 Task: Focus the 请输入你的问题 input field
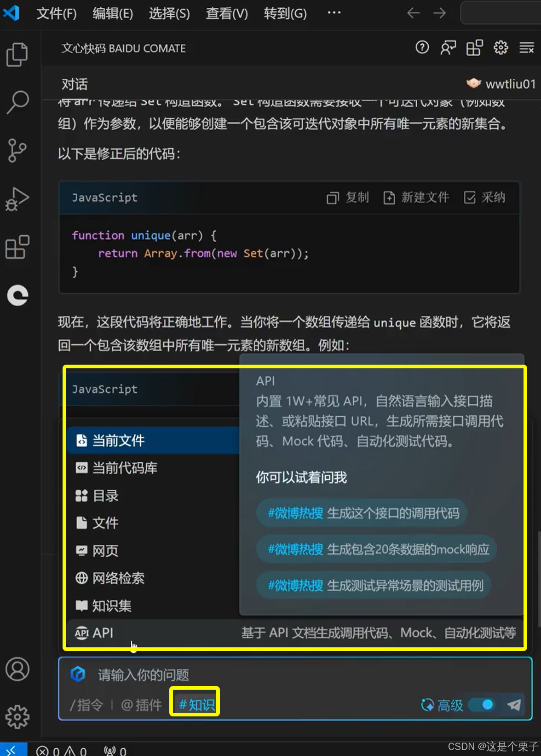(x=294, y=675)
